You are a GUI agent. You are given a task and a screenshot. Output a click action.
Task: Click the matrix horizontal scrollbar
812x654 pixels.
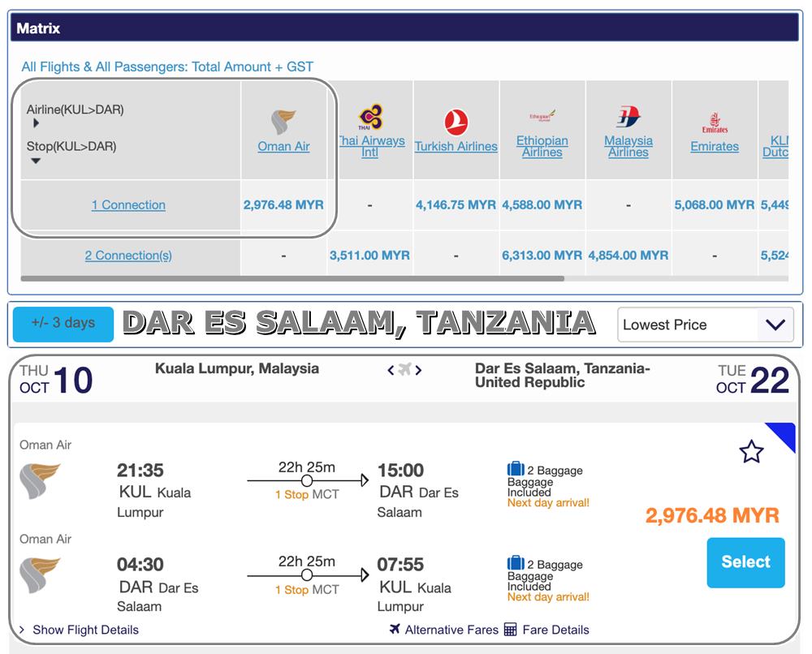[x=292, y=278]
